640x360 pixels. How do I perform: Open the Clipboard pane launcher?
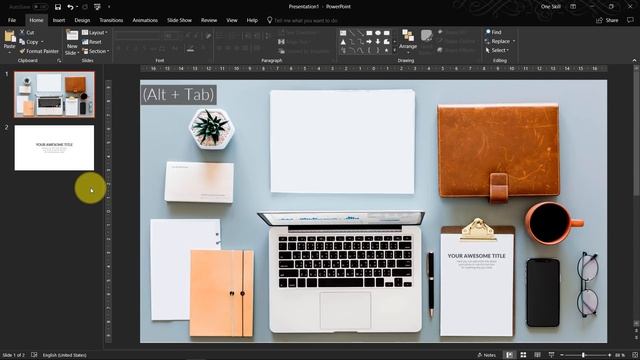coord(59,60)
